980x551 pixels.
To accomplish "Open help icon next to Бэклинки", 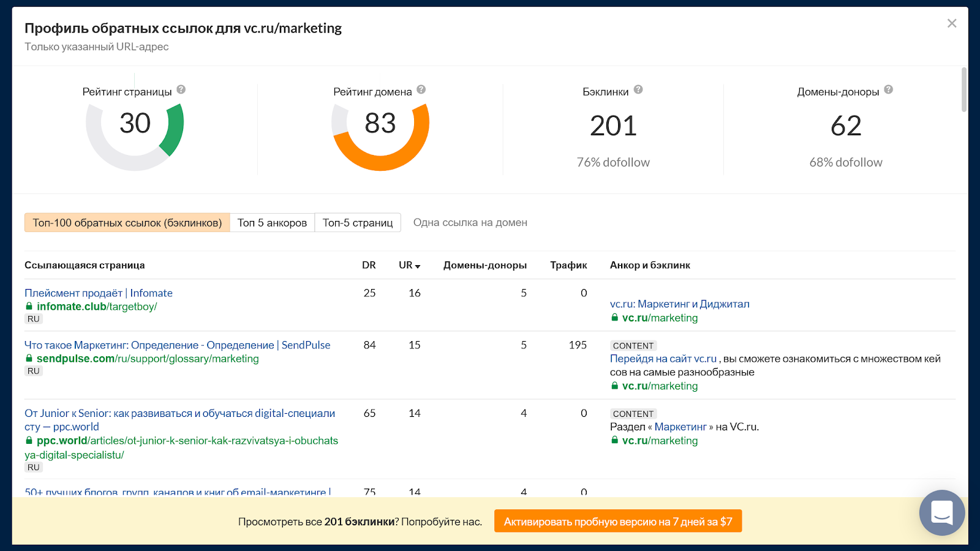I will pyautogui.click(x=638, y=89).
